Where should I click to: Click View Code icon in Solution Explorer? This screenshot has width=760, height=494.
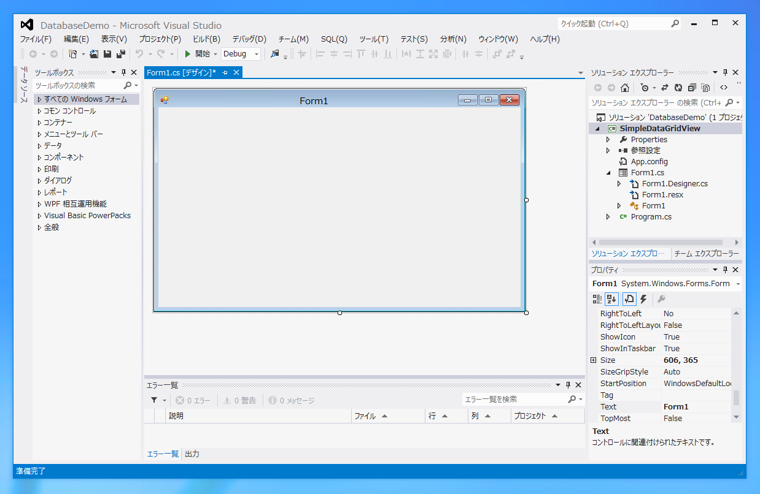tap(724, 88)
